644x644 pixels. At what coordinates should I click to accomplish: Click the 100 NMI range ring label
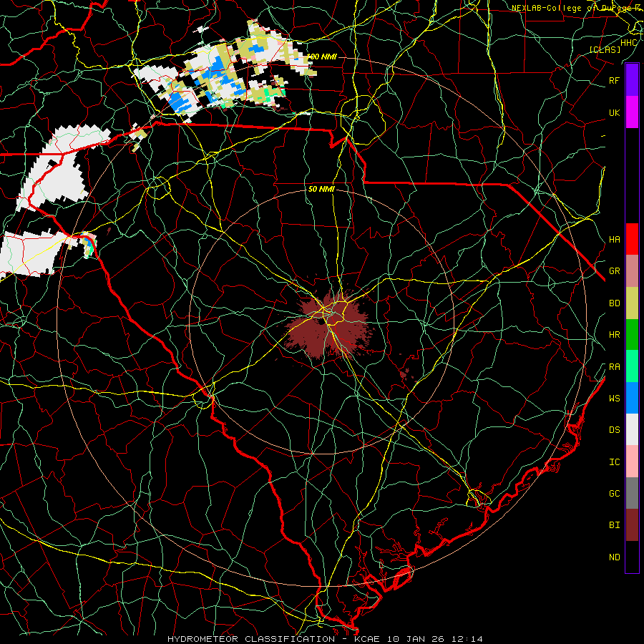321,57
